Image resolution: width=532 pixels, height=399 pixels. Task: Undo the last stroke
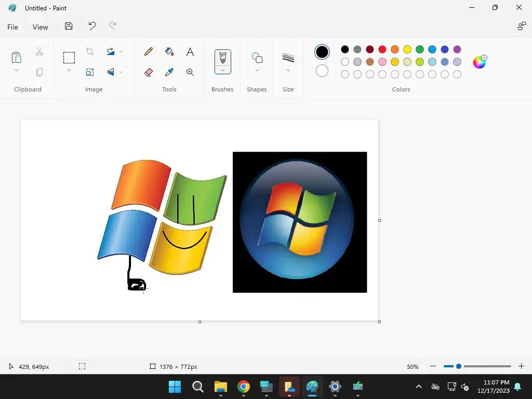pyautogui.click(x=92, y=26)
